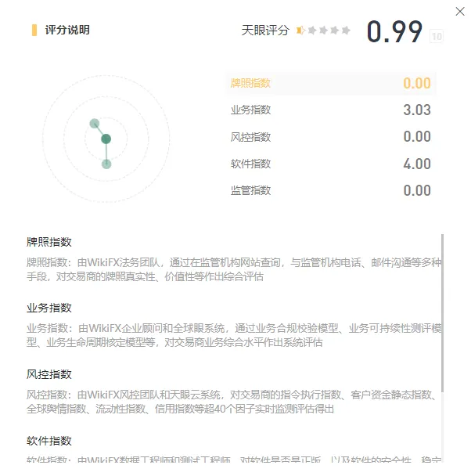The height and width of the screenshot is (476, 471).
Task: Click the 3.03 business index value
Action: pos(417,110)
